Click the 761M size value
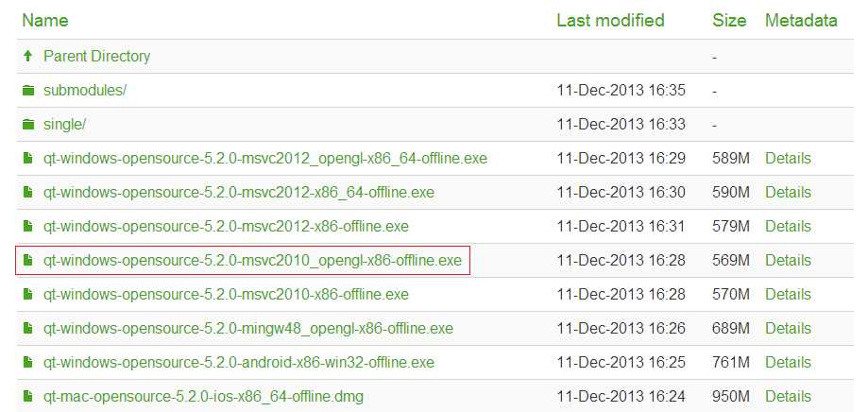Screen dimensions: 868x412 point(731,363)
